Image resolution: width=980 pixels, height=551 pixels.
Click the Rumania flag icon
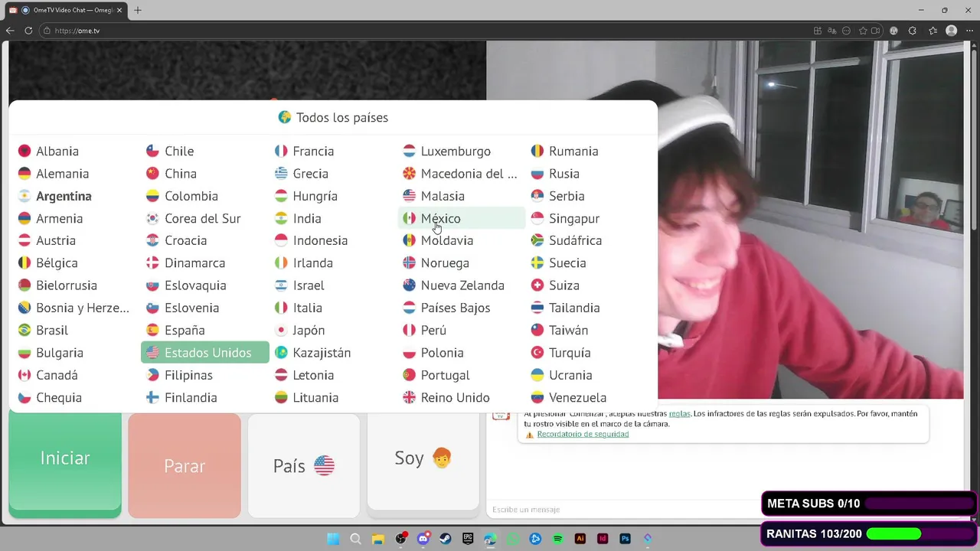point(537,152)
